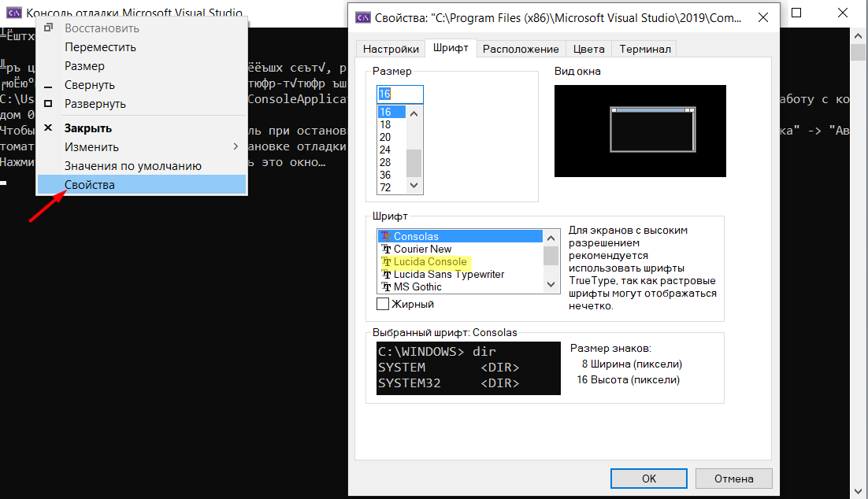Select size 18 in the size list
868x499 pixels.
pos(392,124)
